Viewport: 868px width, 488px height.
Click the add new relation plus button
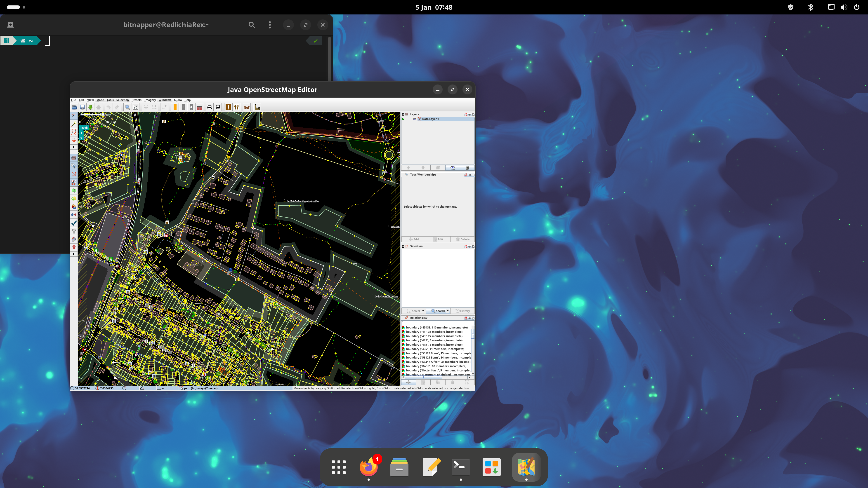click(408, 382)
